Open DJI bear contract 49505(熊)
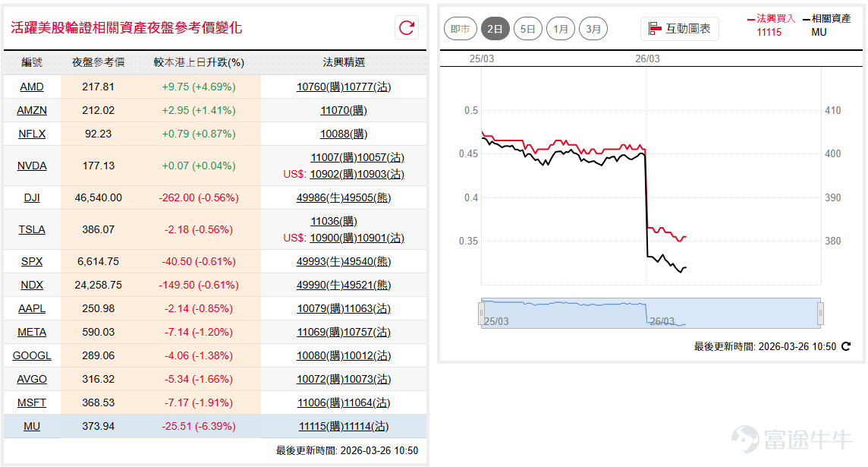 367,197
